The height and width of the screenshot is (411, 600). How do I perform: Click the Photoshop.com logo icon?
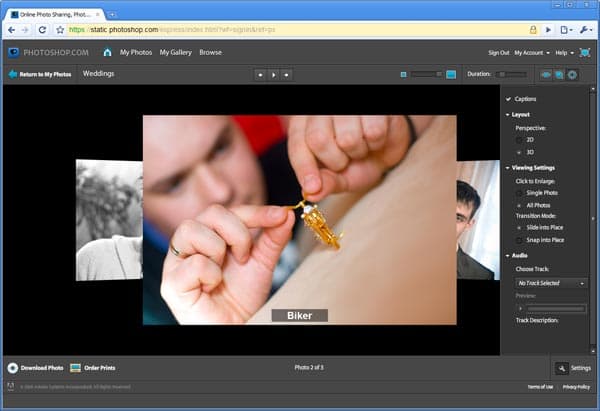(14, 52)
